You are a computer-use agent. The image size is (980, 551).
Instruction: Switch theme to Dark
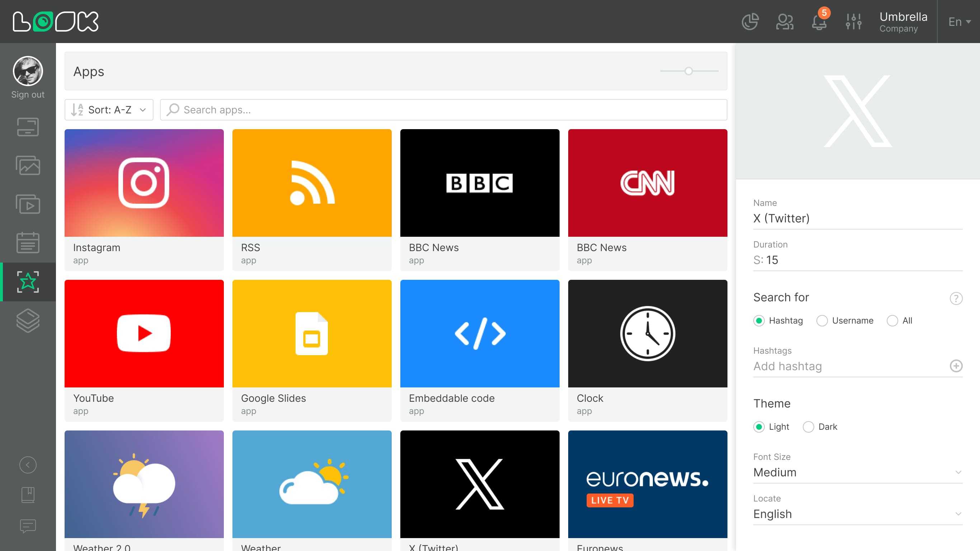(808, 427)
